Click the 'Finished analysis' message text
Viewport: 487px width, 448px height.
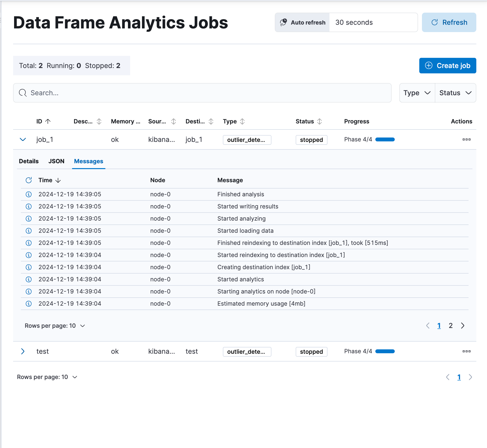[241, 194]
